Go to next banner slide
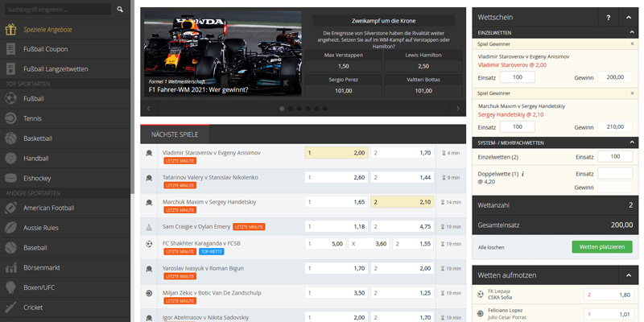 (457, 109)
